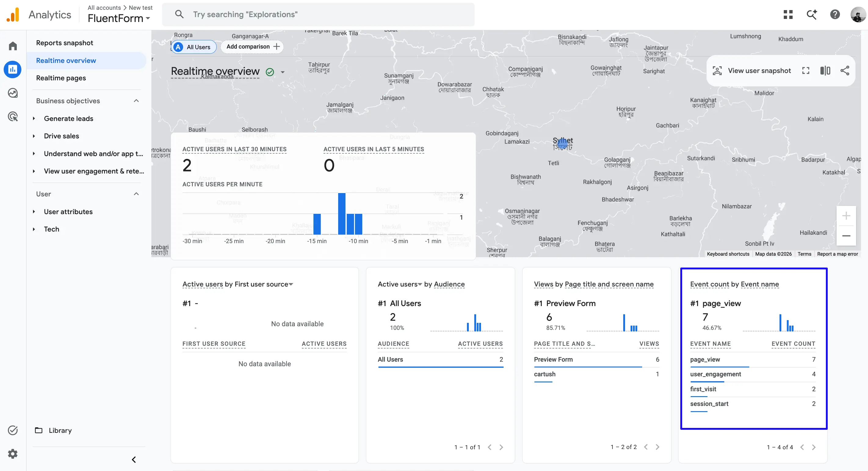Click the blue Sylhet user location bubble
This screenshot has width=868, height=471.
click(562, 144)
